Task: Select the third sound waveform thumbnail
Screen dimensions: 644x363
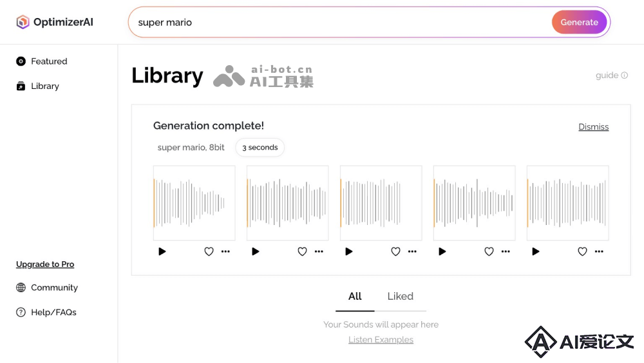Action: point(381,202)
